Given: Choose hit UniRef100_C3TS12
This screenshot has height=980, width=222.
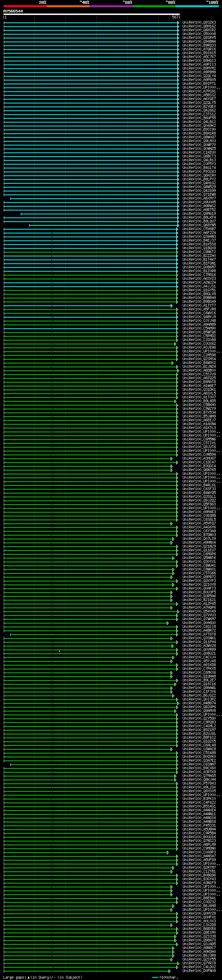Looking at the screenshot, I should pos(199,114).
